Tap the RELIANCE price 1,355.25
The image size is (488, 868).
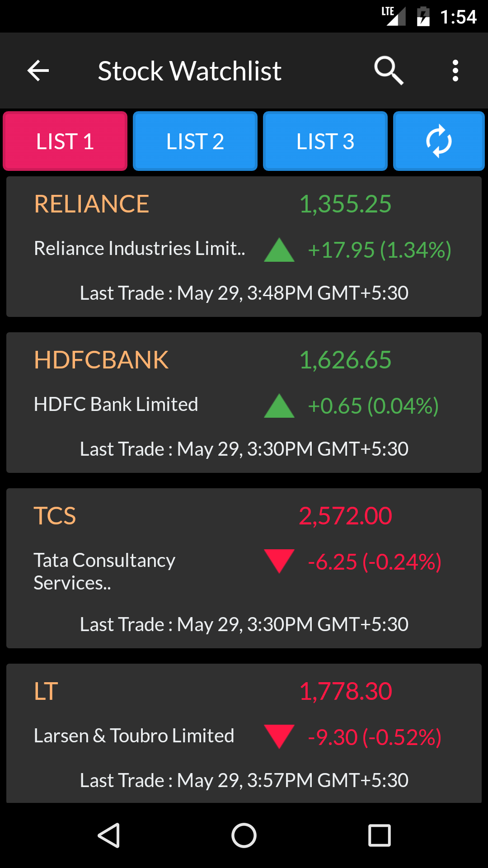[x=346, y=204]
